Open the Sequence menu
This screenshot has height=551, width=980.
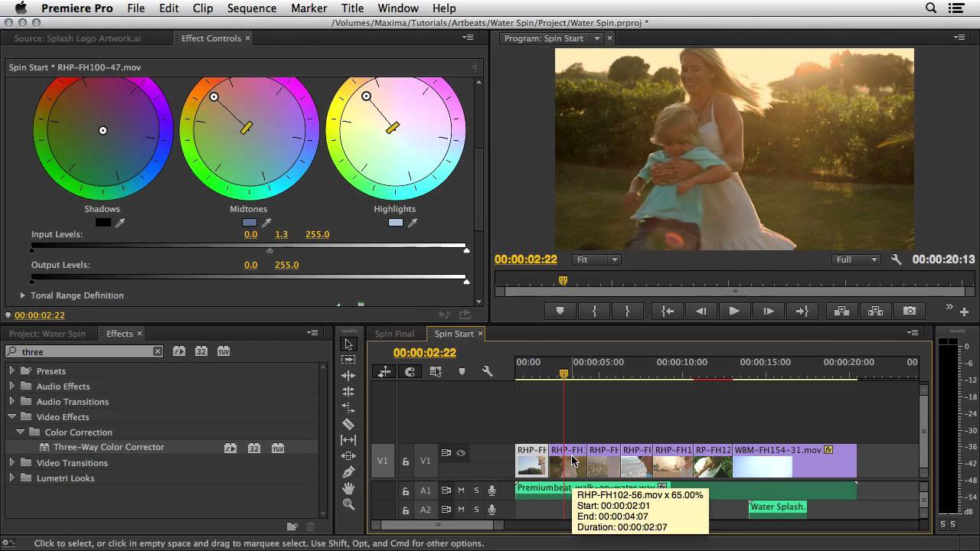(x=251, y=8)
